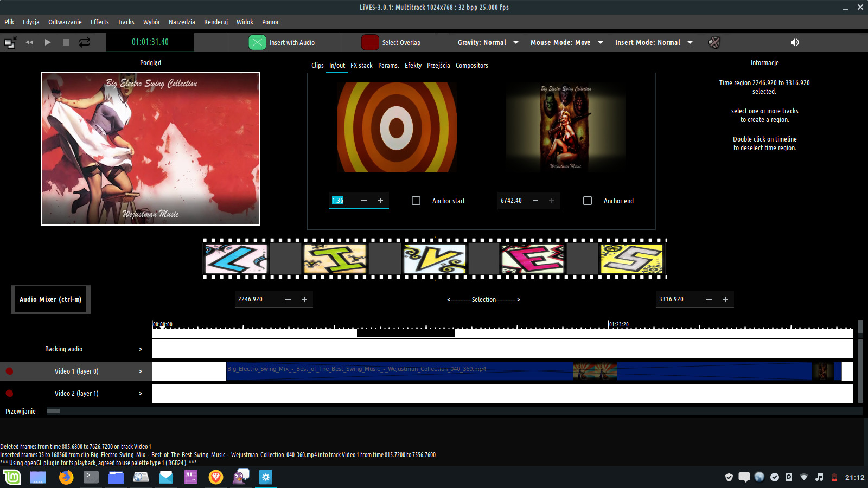
Task: Expand the Video 1 (layer 0) track arrow
Action: click(141, 371)
